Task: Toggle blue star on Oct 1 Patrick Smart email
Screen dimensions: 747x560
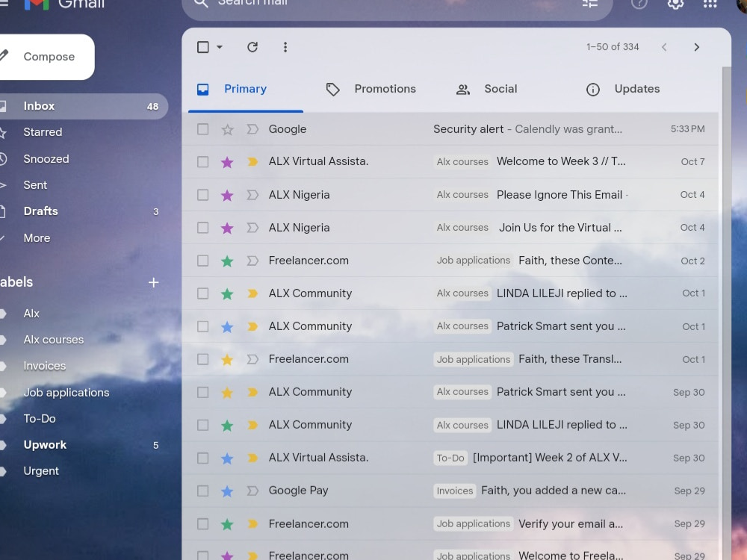Action: (227, 326)
